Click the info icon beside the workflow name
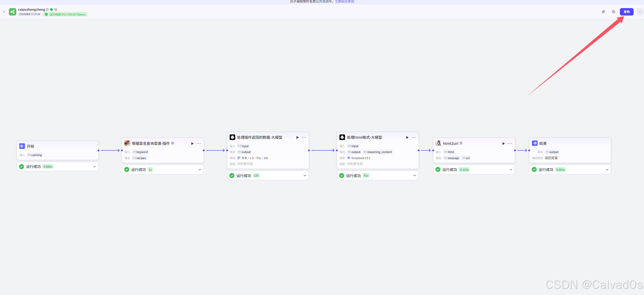The width and height of the screenshot is (644, 295). pos(47,10)
